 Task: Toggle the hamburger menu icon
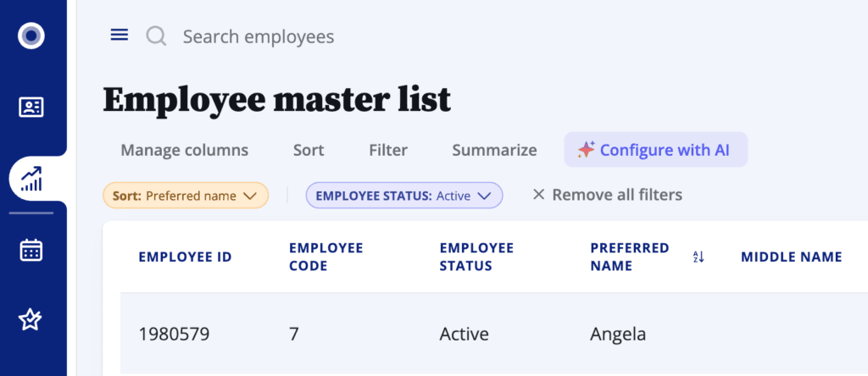(x=120, y=35)
